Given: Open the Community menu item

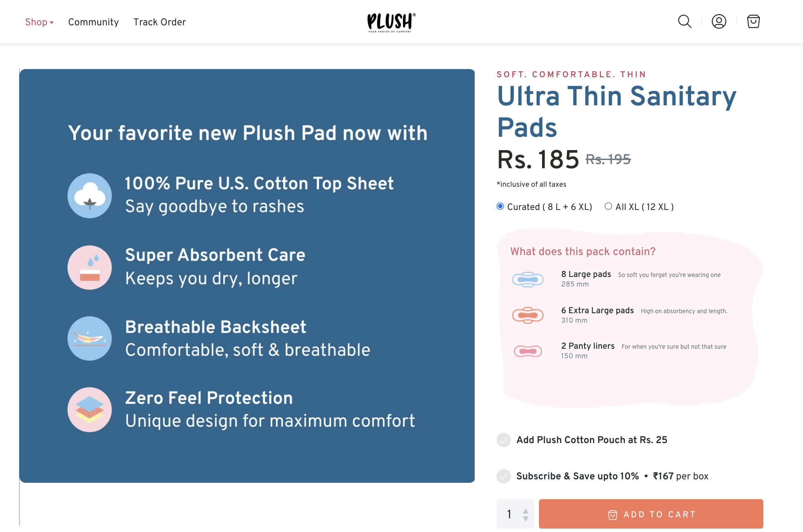Looking at the screenshot, I should tap(93, 22).
